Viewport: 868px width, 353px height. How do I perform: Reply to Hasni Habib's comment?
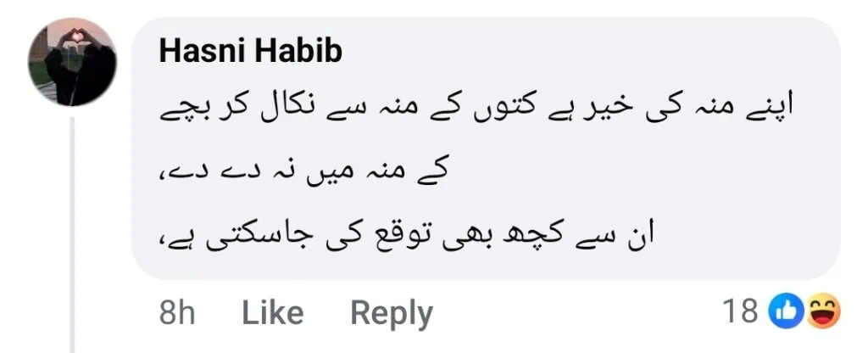[x=392, y=314]
